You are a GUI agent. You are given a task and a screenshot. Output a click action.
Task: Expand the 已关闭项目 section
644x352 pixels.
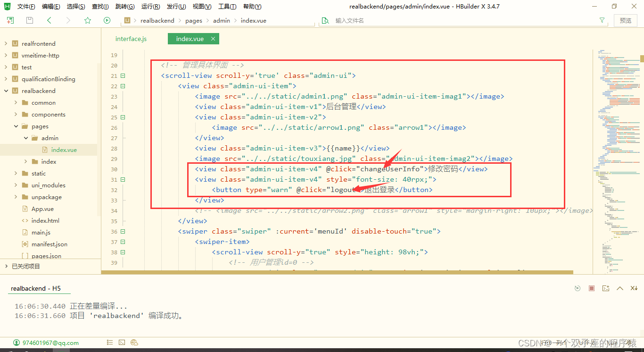pos(6,266)
